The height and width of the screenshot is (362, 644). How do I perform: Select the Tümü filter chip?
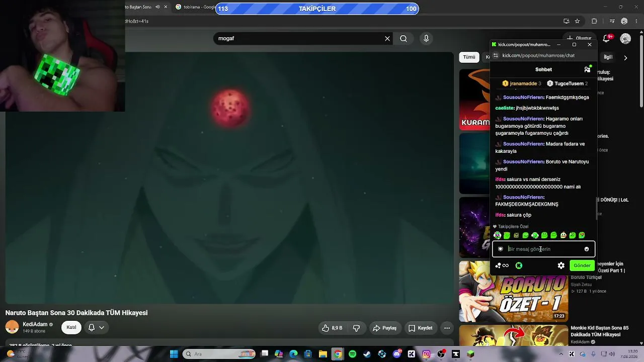(469, 57)
